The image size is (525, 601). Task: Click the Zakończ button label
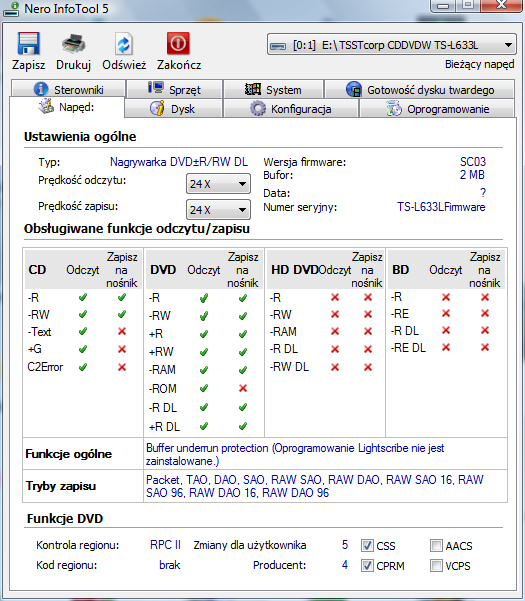[x=179, y=65]
